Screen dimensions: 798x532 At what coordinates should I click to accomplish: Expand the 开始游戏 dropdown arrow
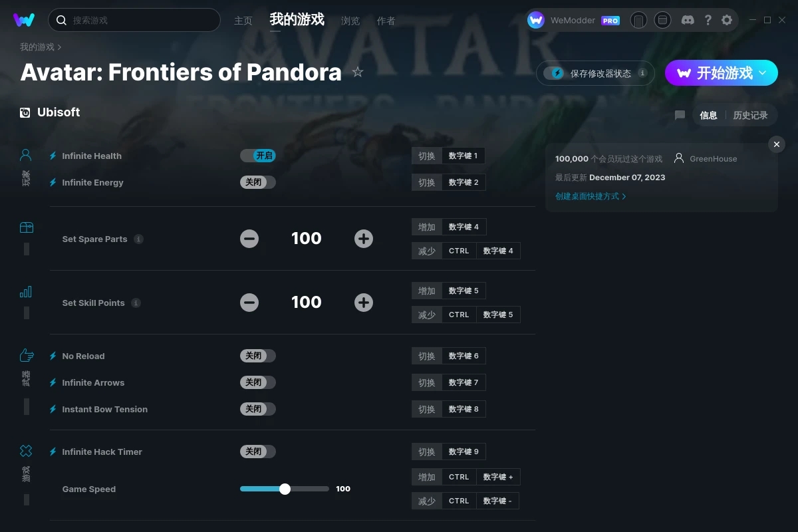763,72
